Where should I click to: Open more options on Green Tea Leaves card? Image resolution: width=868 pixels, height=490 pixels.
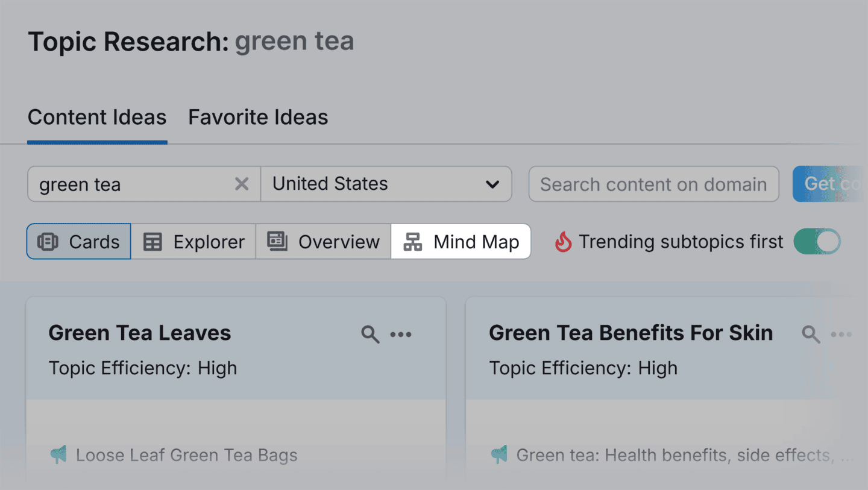click(x=401, y=334)
